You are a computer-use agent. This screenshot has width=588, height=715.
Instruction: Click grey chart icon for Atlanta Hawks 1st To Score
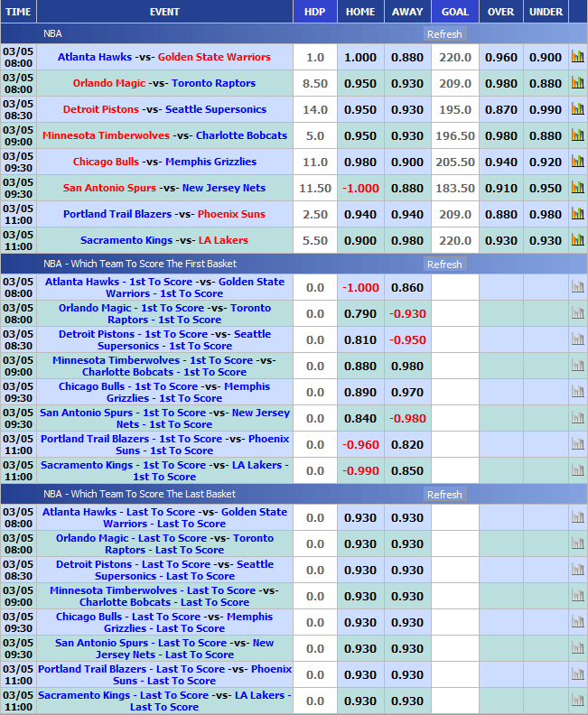point(577,287)
